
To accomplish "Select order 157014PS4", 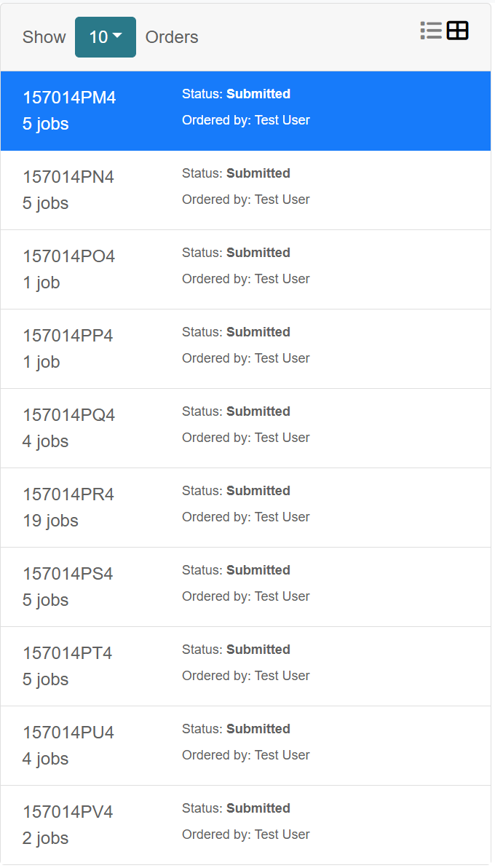I will click(x=246, y=587).
